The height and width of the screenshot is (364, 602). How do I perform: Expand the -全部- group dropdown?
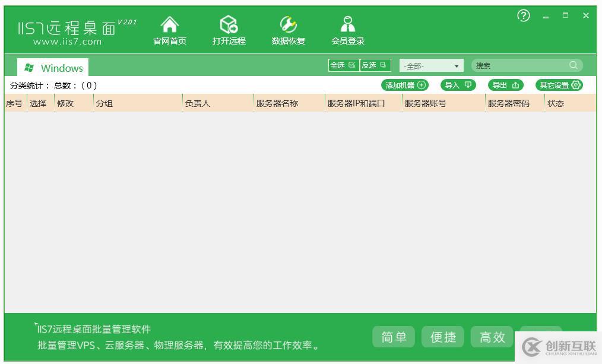[432, 66]
